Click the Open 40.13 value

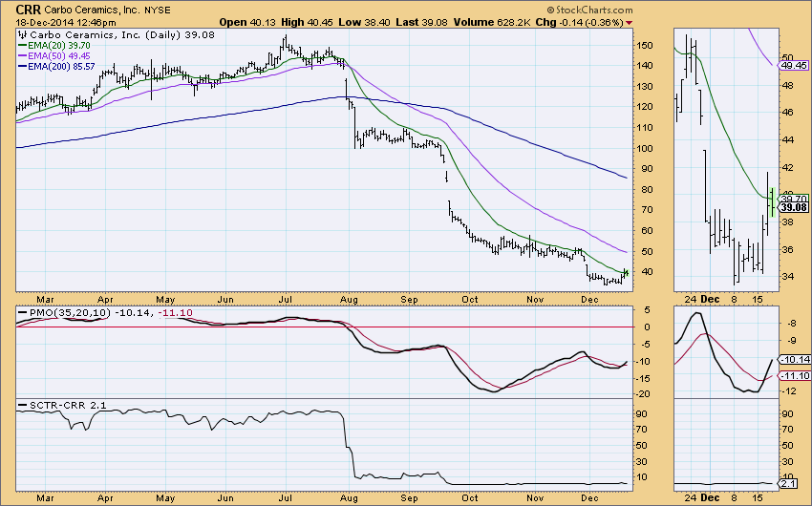click(x=248, y=22)
